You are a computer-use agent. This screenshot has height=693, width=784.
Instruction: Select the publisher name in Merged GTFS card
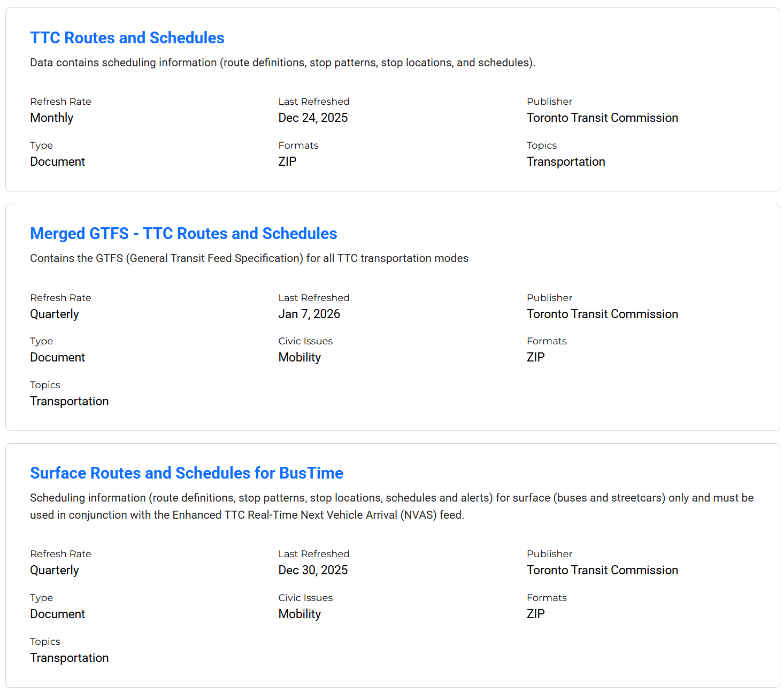click(x=602, y=314)
